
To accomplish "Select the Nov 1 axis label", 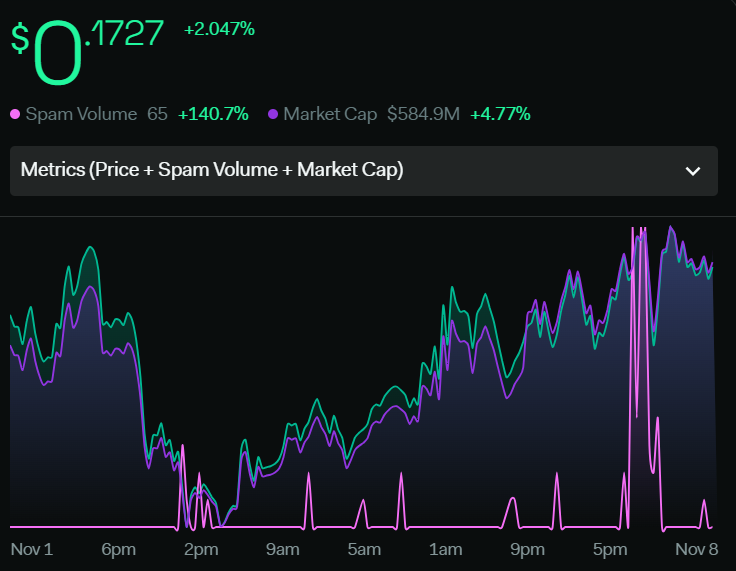I will pos(32,549).
